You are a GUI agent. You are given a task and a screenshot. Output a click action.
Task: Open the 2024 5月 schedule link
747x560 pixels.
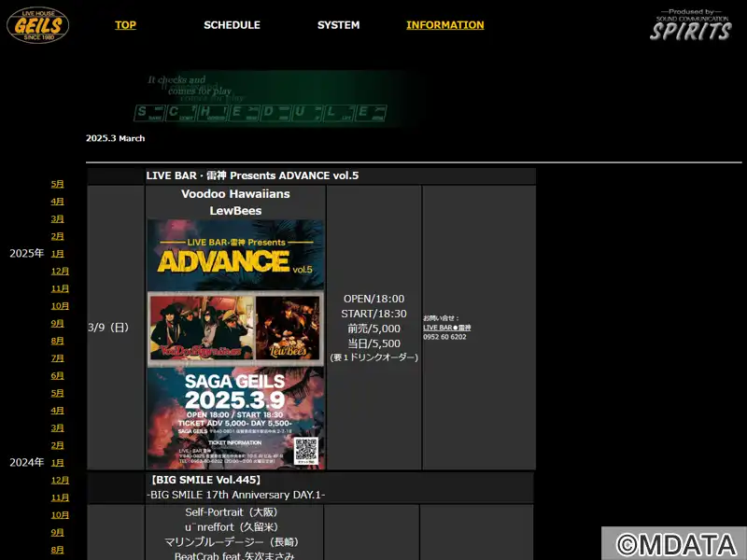[57, 393]
